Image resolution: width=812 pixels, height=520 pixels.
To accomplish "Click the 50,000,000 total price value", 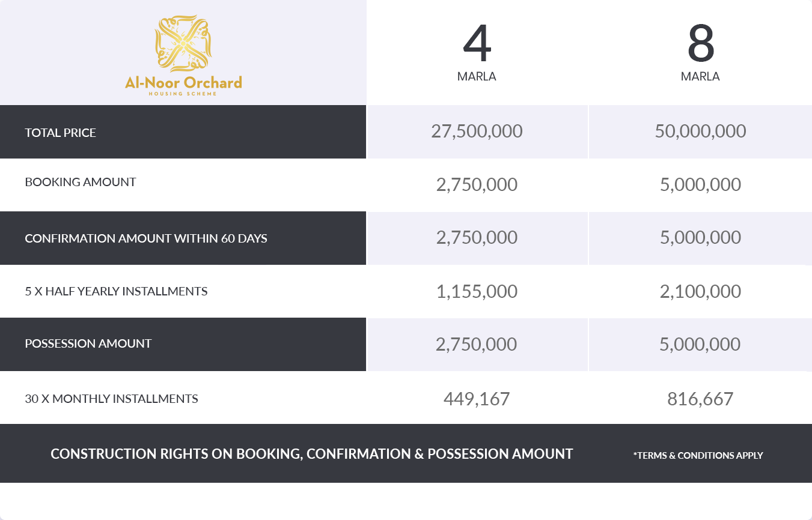I will coord(700,132).
